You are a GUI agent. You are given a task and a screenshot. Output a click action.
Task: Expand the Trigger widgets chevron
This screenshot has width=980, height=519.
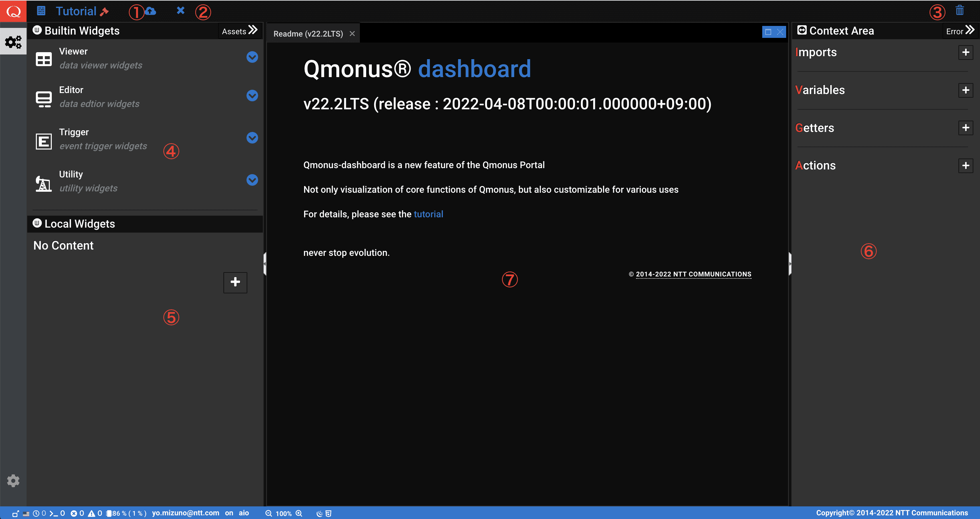coord(252,138)
